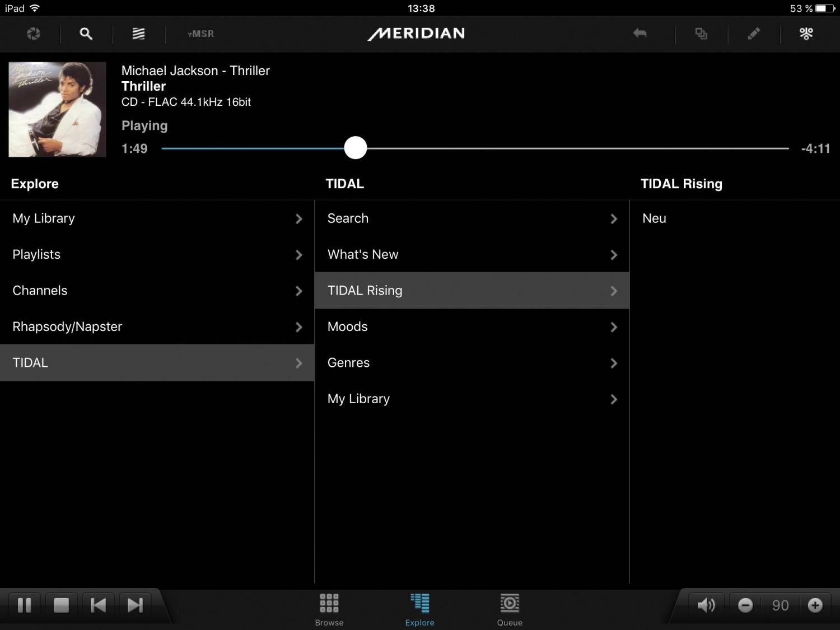Tap the elapsed time 1:49
Viewport: 840px width, 630px height.
point(134,148)
